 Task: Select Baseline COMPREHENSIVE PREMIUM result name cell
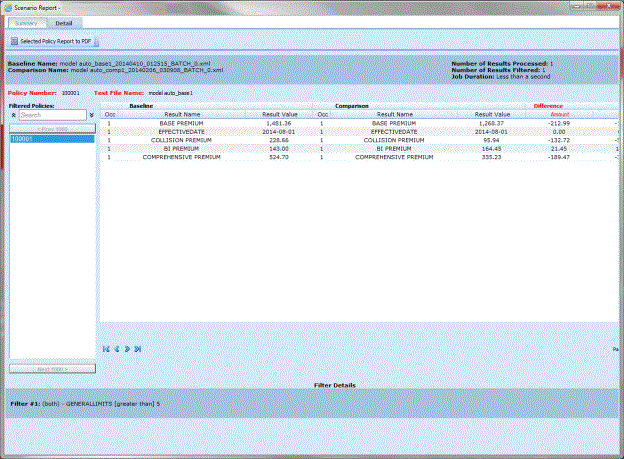point(181,157)
